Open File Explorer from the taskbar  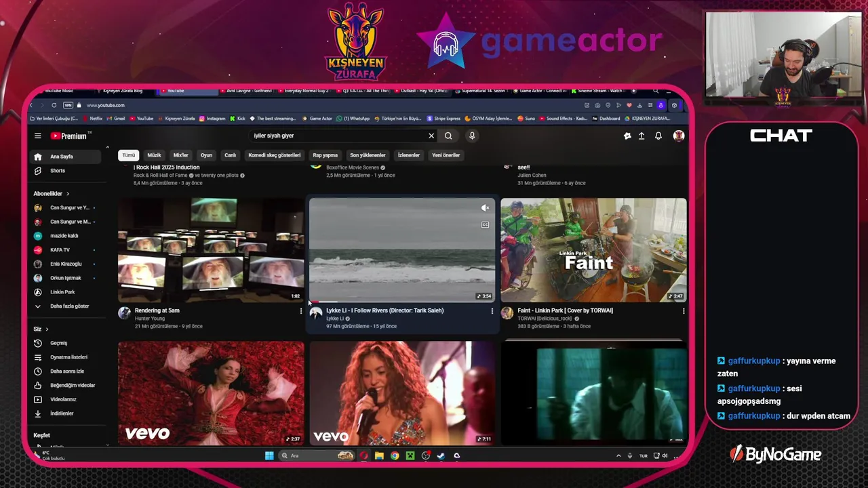click(x=379, y=456)
